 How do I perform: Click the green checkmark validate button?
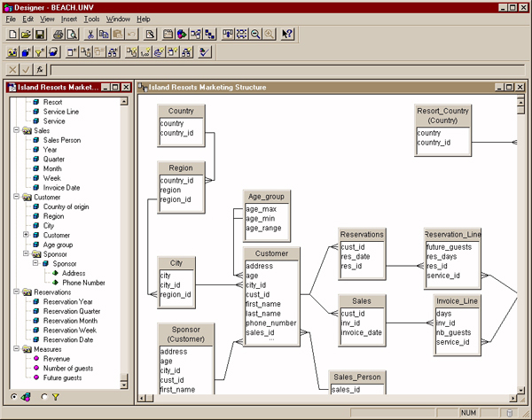tap(27, 70)
